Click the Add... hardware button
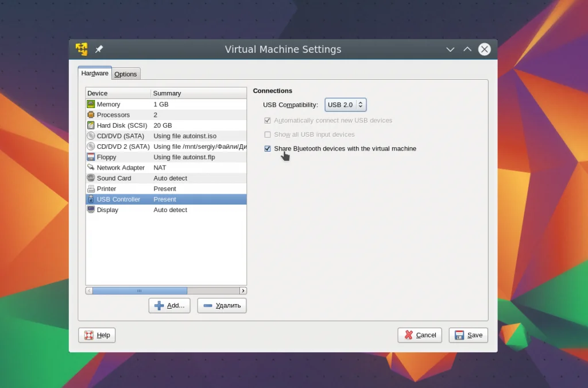 [169, 305]
